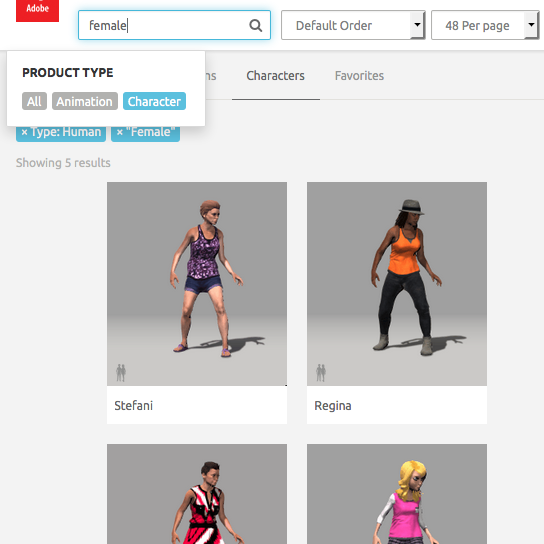This screenshot has height=544, width=544.
Task: Click the Adobe logo icon
Action: tap(37, 10)
